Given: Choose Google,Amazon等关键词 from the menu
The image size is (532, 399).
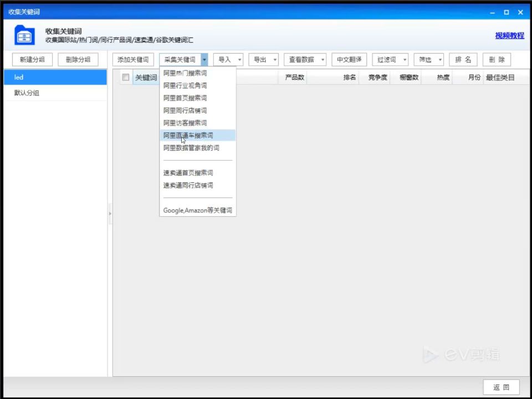Looking at the screenshot, I should pyautogui.click(x=197, y=211).
